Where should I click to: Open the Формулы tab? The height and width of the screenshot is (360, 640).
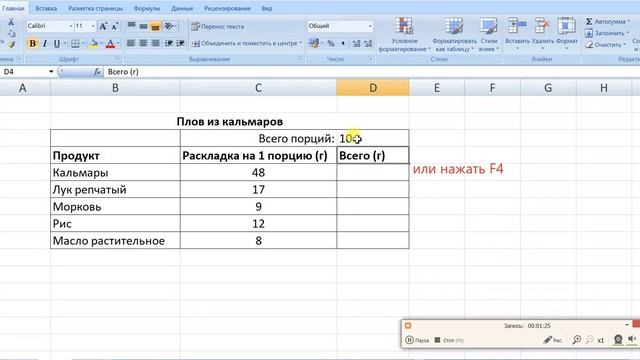click(x=147, y=8)
